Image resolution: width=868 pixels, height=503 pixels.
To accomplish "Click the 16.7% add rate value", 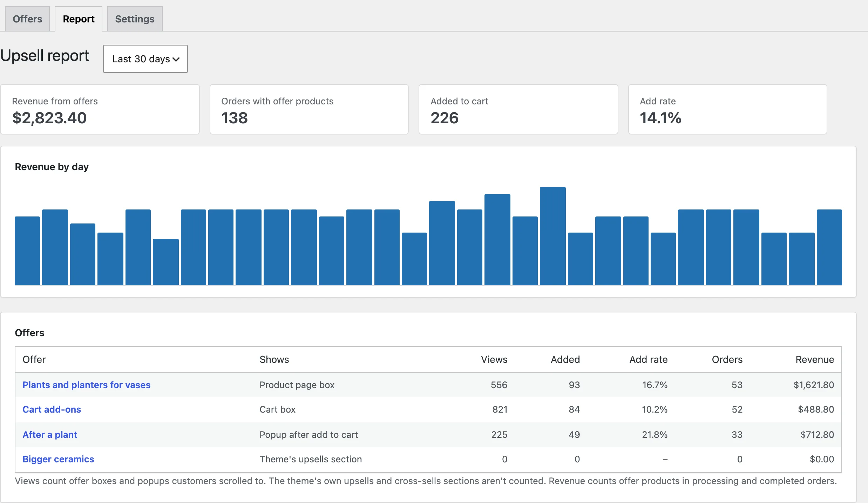I will [x=655, y=385].
